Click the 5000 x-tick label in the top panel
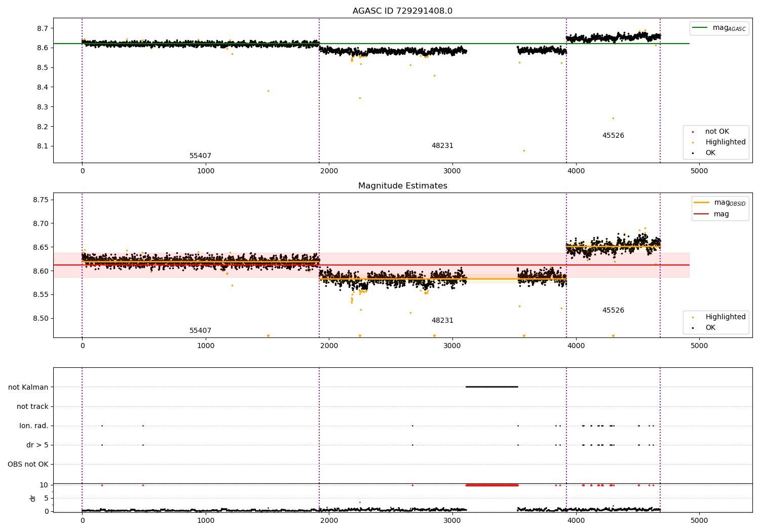The width and height of the screenshot is (760, 532). tap(699, 171)
